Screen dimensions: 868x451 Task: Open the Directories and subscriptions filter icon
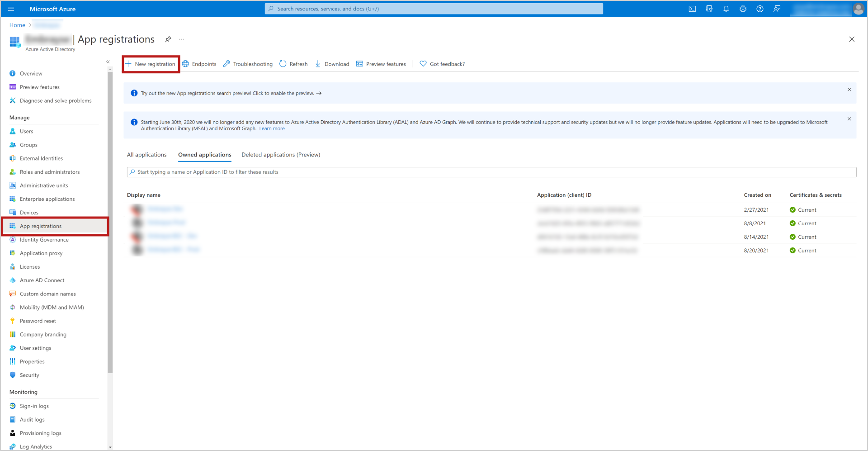[x=709, y=9]
